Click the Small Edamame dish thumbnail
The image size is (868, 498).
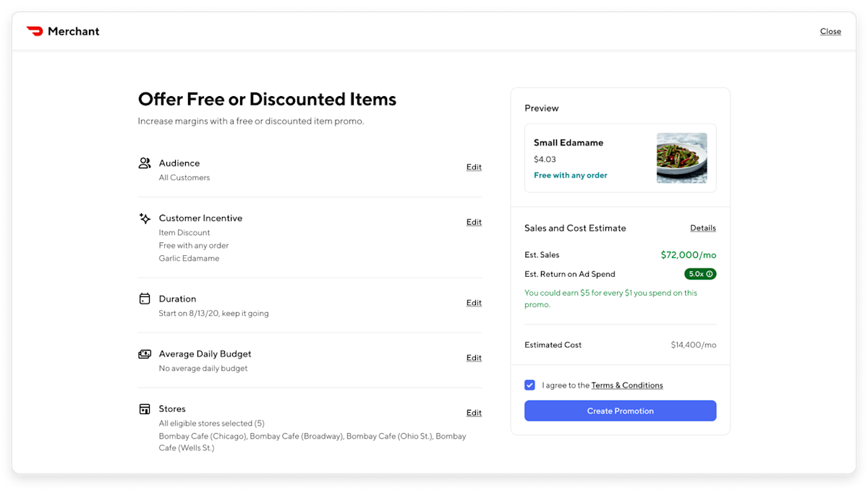681,158
